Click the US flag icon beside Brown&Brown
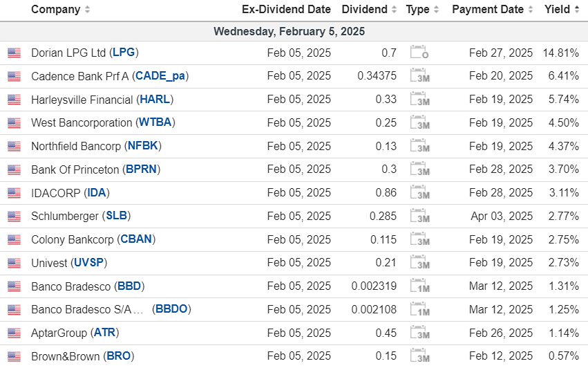The width and height of the screenshot is (588, 368). (x=14, y=356)
